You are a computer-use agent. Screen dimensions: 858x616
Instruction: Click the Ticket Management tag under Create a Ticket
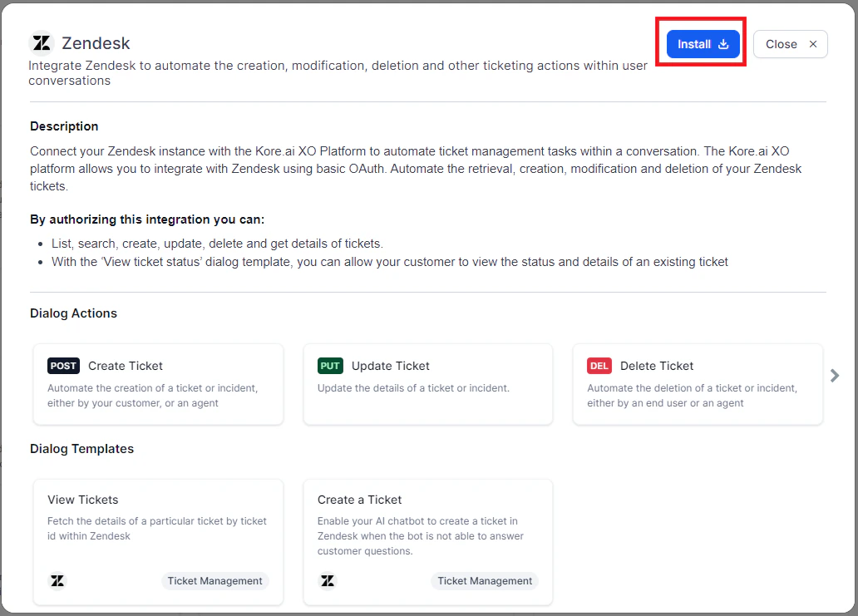[485, 580]
